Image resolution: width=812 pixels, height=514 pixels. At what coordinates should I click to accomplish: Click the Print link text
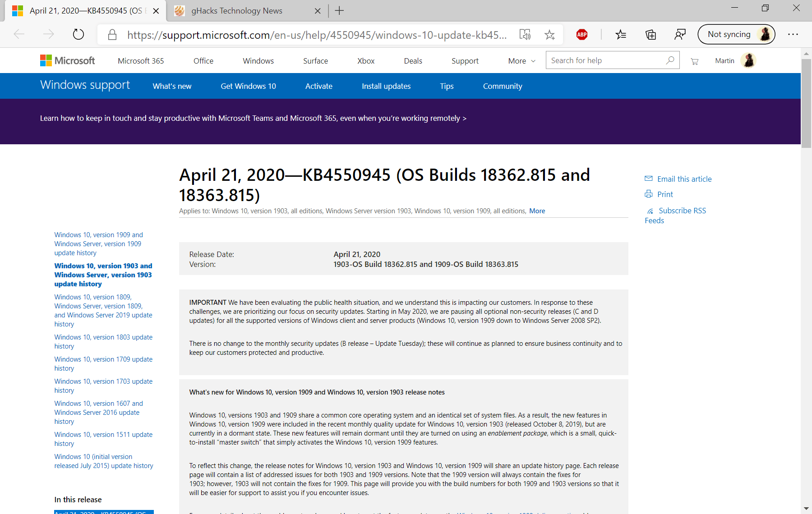pyautogui.click(x=665, y=194)
